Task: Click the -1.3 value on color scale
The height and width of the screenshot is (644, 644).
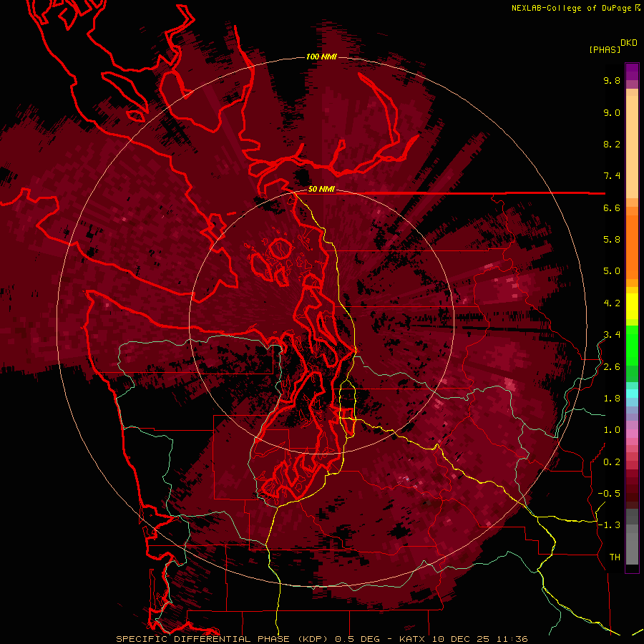Action: [609, 525]
